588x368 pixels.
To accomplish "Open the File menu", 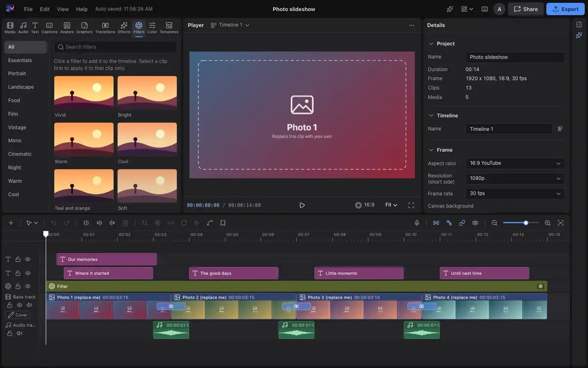I will [x=28, y=9].
